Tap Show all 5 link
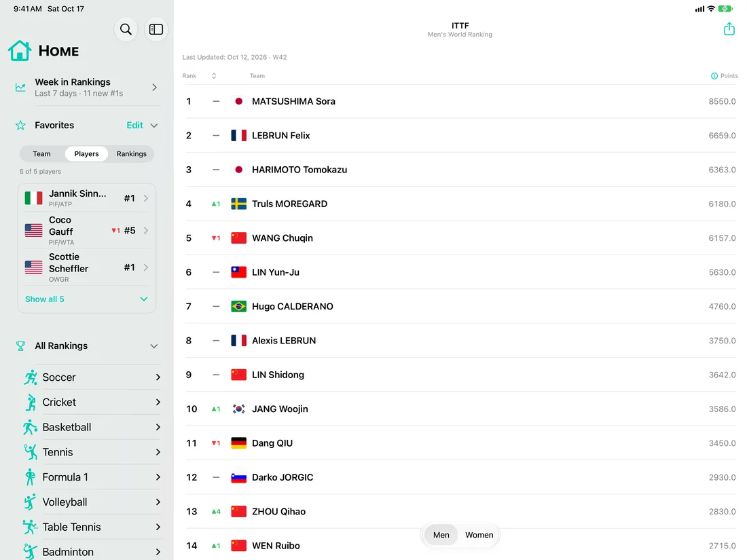Image resolution: width=747 pixels, height=560 pixels. click(x=44, y=299)
